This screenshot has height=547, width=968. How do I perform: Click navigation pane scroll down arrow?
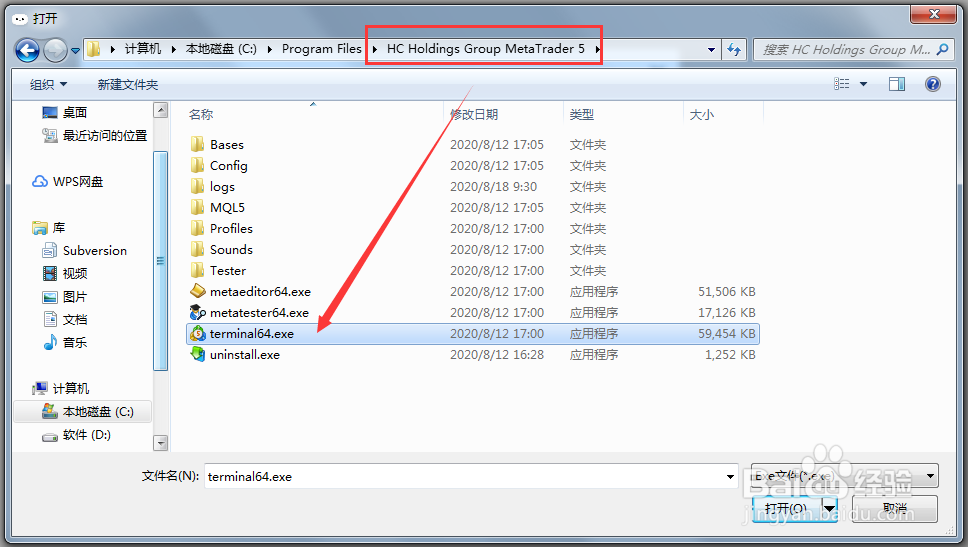161,443
